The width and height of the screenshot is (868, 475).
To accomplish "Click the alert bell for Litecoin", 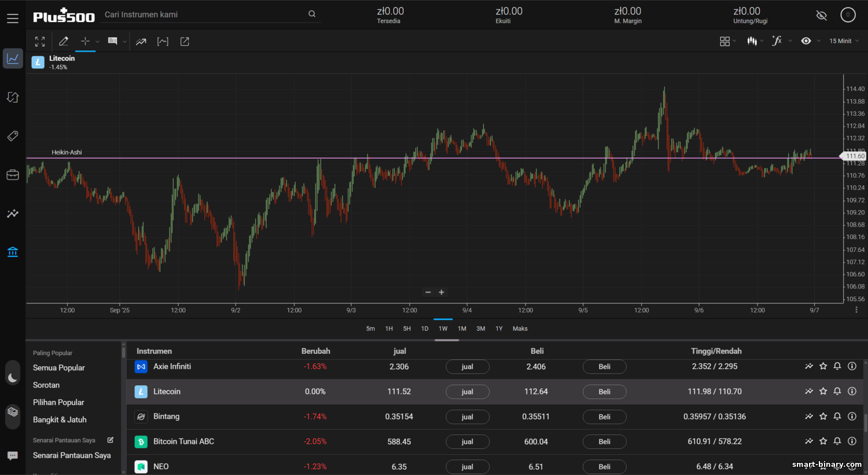I will pyautogui.click(x=837, y=392).
